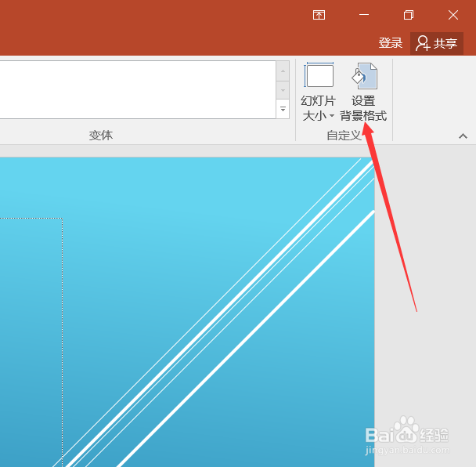Viewport: 476px width, 467px height.
Task: Click the Share (共享) button
Action: (437, 43)
